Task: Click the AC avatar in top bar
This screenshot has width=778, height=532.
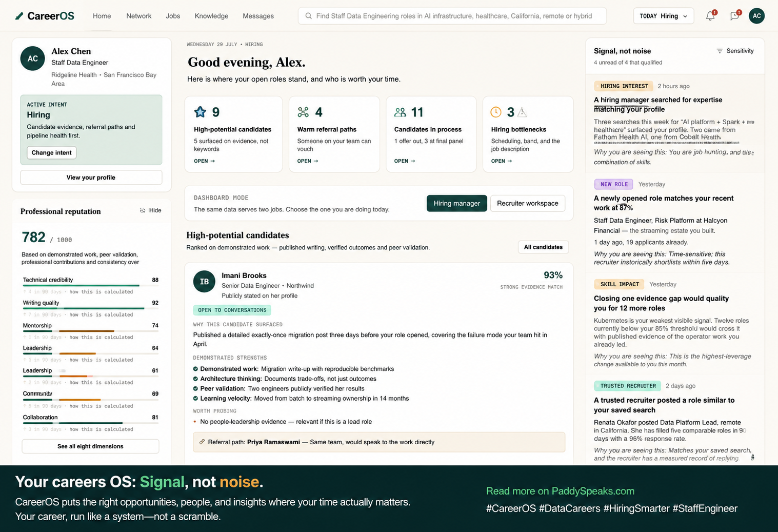Action: pos(756,16)
